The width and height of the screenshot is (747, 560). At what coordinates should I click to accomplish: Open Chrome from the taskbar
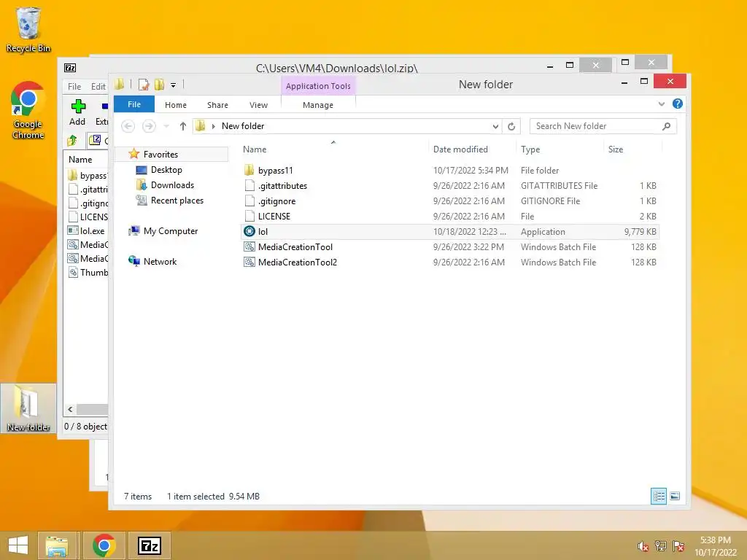coord(104,545)
